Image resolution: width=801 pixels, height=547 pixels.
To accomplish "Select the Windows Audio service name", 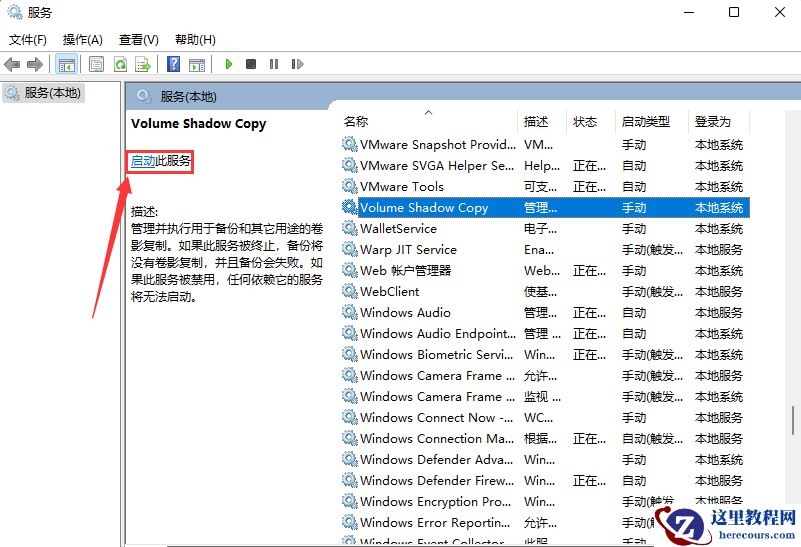I will (x=405, y=312).
